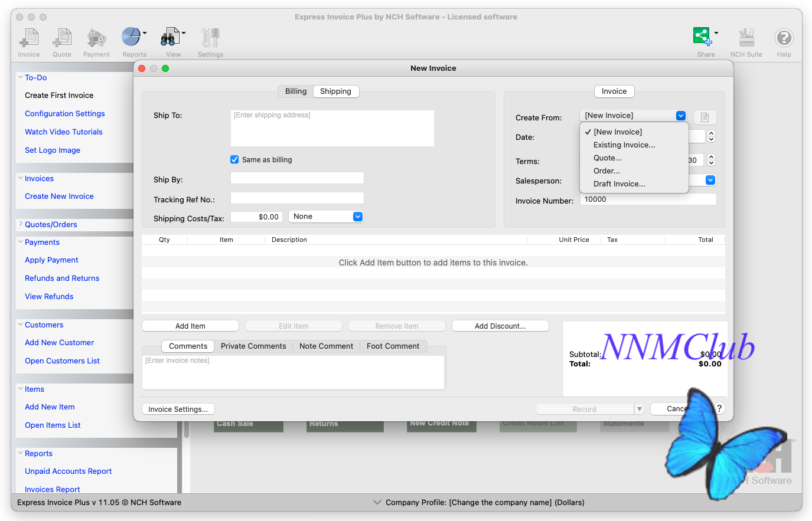Click the Add Item button
The height and width of the screenshot is (521, 812).
pyautogui.click(x=190, y=326)
